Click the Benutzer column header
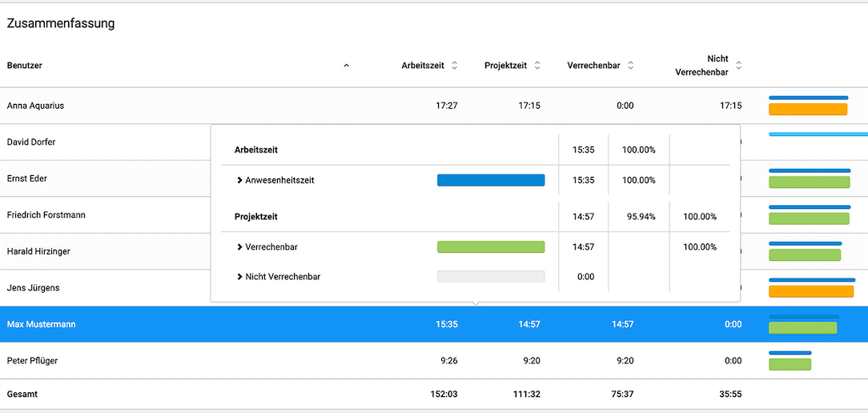 24,66
